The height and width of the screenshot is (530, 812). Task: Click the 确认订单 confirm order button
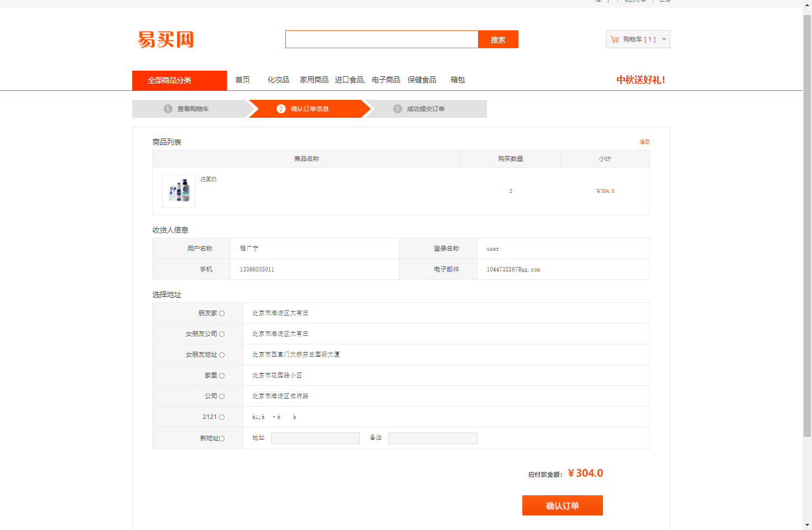(x=562, y=505)
